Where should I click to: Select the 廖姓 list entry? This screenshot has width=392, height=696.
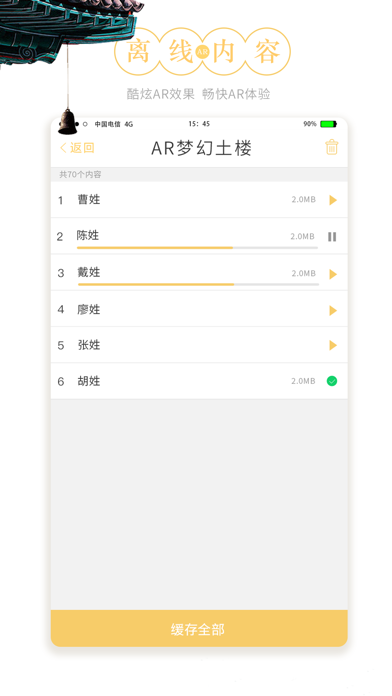click(199, 309)
